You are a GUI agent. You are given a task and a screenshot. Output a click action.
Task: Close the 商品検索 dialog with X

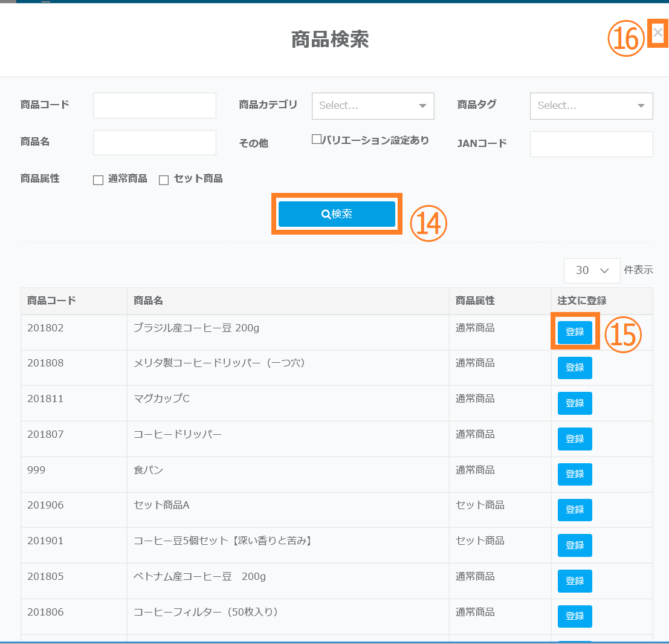658,33
